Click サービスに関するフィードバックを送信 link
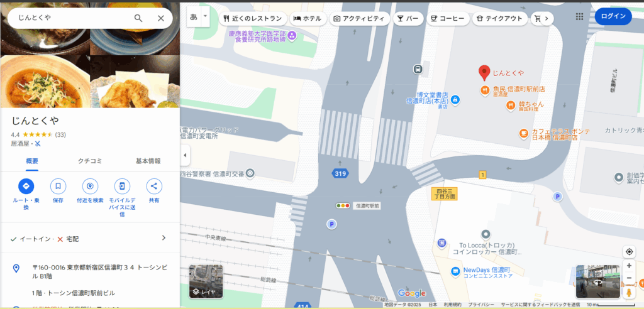 (x=540, y=305)
